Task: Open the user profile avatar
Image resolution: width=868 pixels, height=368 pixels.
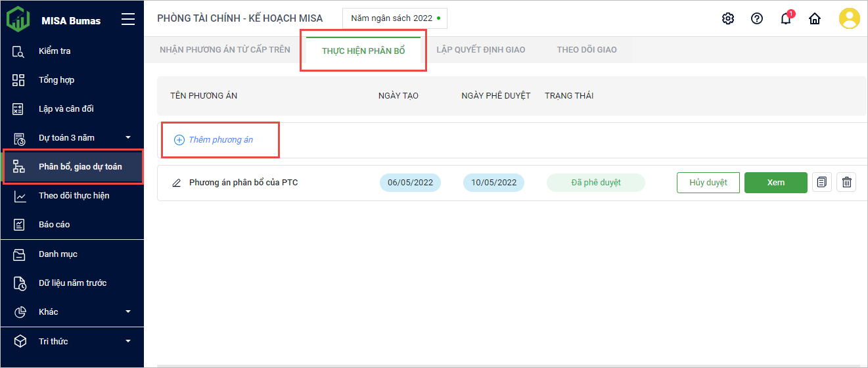Action: pyautogui.click(x=849, y=18)
